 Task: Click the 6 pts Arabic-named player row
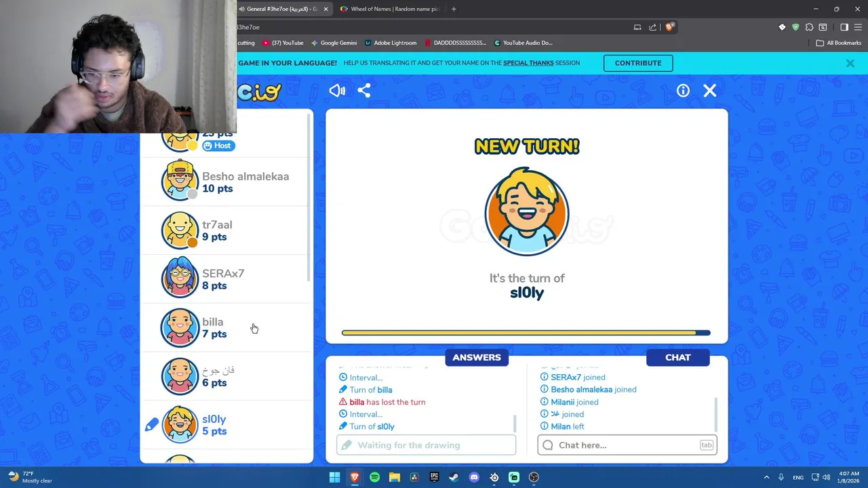click(x=226, y=376)
